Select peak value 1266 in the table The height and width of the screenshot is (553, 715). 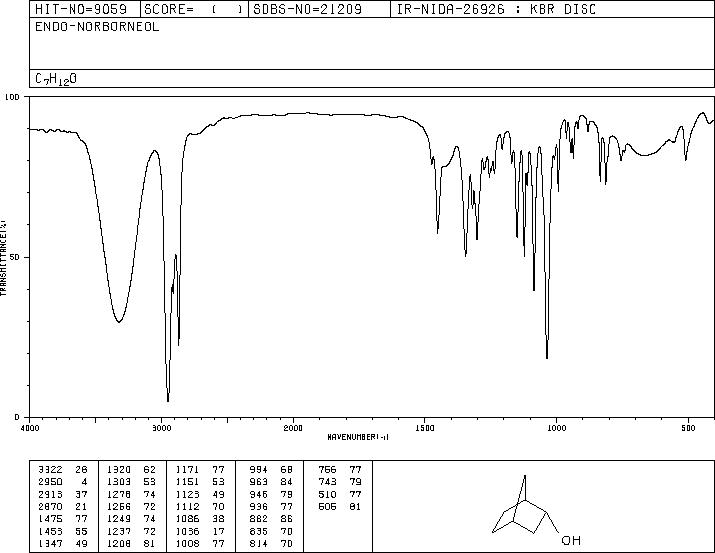click(x=119, y=506)
